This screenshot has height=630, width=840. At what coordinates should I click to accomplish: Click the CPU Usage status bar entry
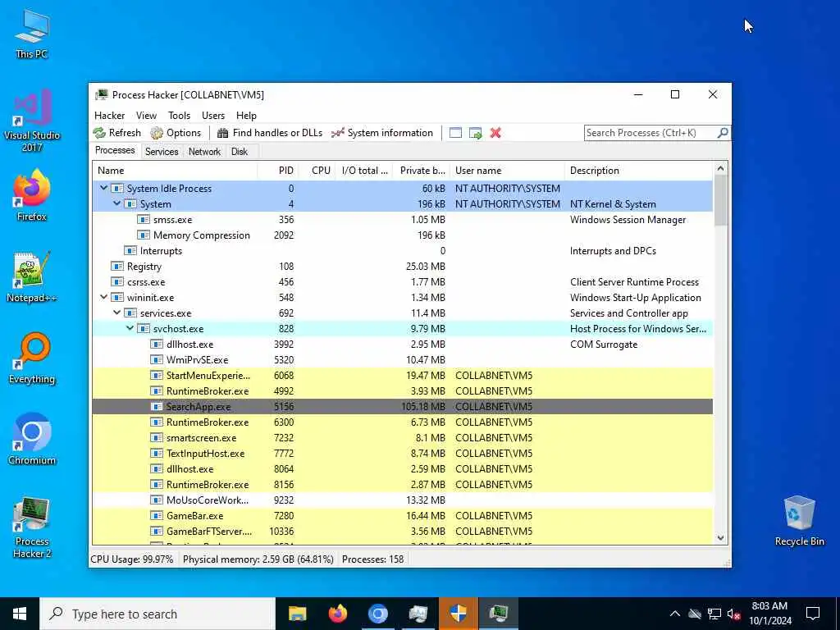[132, 559]
